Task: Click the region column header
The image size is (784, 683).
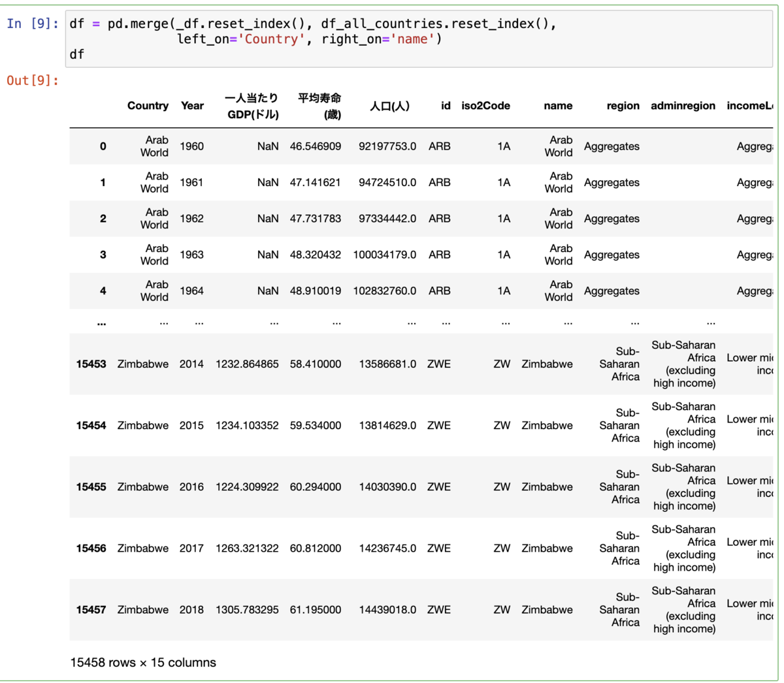Action: click(x=623, y=106)
